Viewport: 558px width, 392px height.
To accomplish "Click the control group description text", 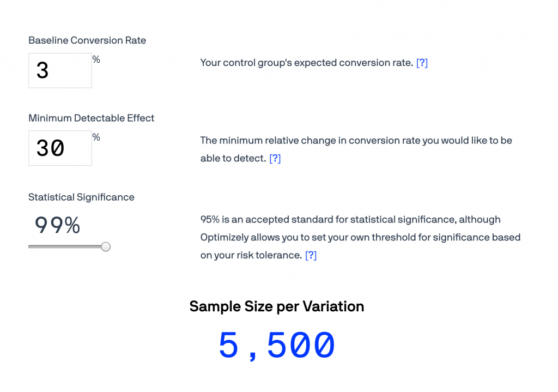I will coord(305,63).
